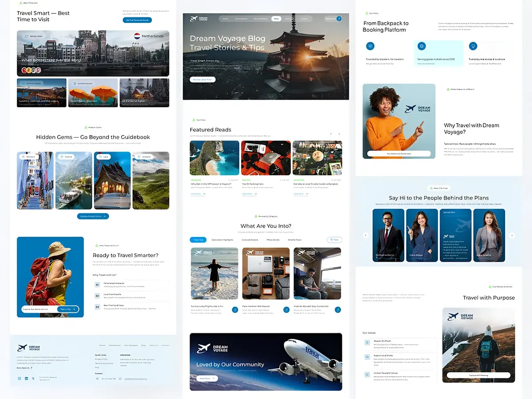Select team member woman in gray blazer card
The image size is (532, 399).
click(489, 235)
